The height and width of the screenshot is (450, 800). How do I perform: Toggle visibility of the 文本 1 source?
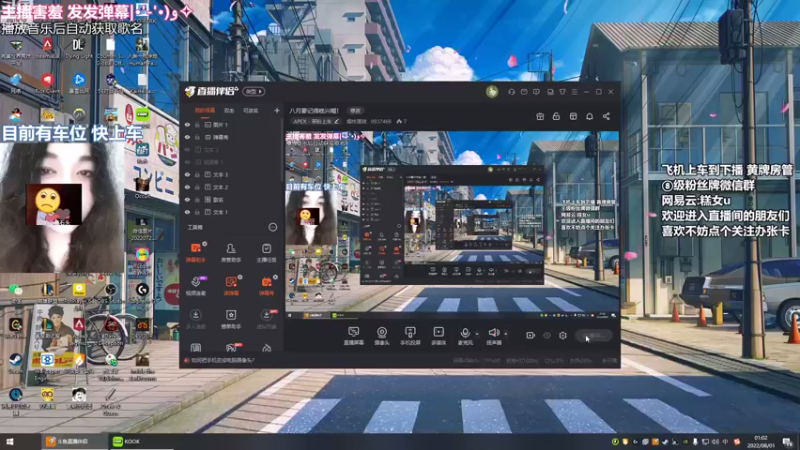(187, 212)
